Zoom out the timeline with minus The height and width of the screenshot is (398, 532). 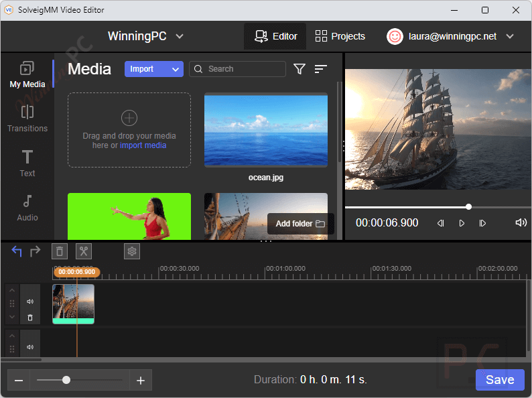pyautogui.click(x=19, y=381)
